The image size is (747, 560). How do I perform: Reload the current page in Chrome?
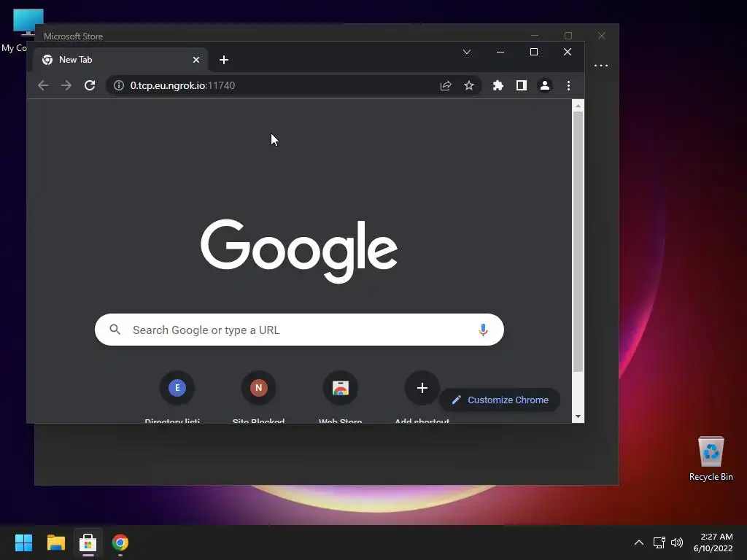pos(90,86)
